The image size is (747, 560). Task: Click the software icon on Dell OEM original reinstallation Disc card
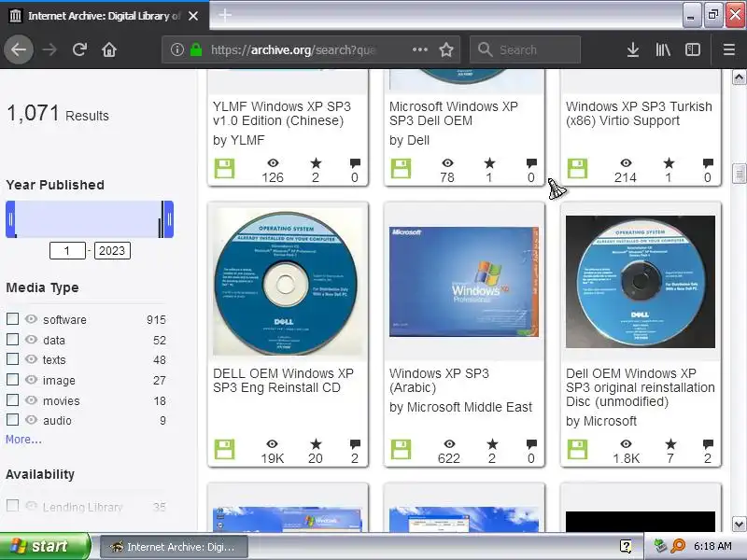577,450
